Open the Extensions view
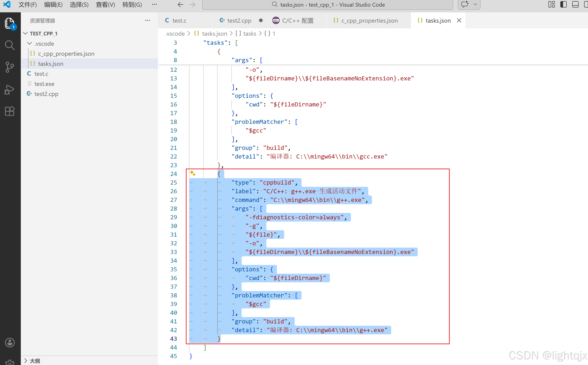The width and height of the screenshot is (588, 365). [10, 111]
